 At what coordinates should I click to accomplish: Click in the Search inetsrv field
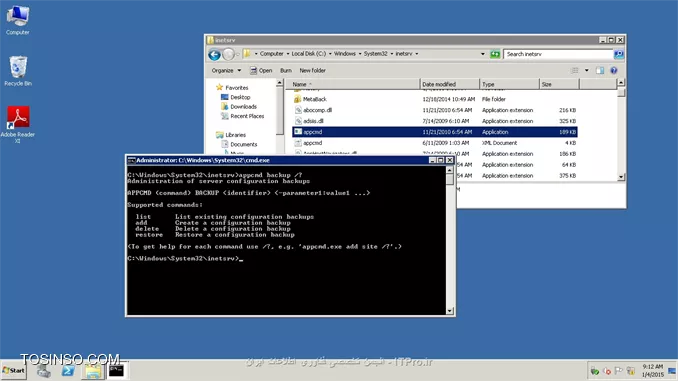click(x=558, y=54)
